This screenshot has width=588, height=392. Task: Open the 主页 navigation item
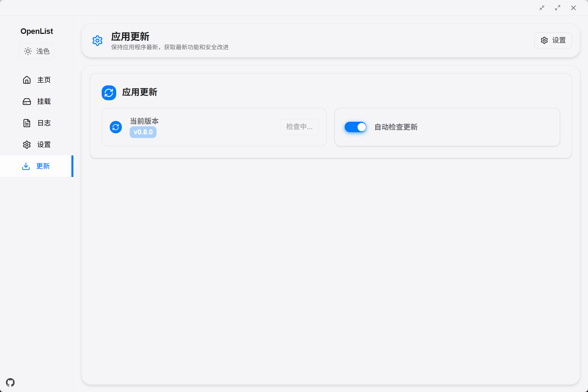click(x=44, y=80)
